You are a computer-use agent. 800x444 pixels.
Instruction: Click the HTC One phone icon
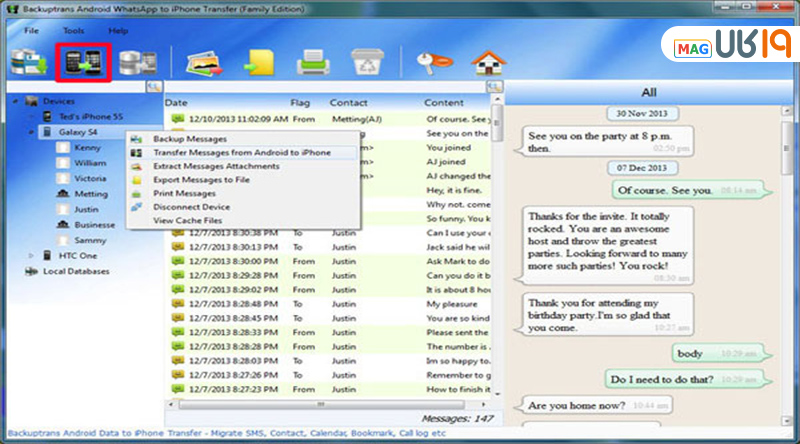point(47,255)
